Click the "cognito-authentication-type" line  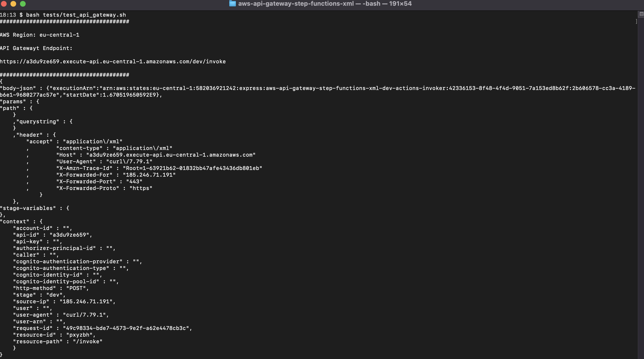71,268
